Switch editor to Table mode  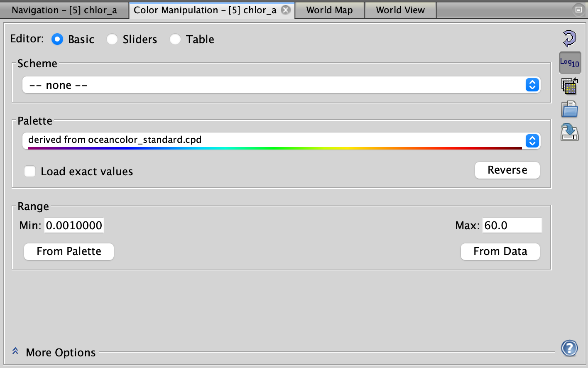pyautogui.click(x=175, y=39)
